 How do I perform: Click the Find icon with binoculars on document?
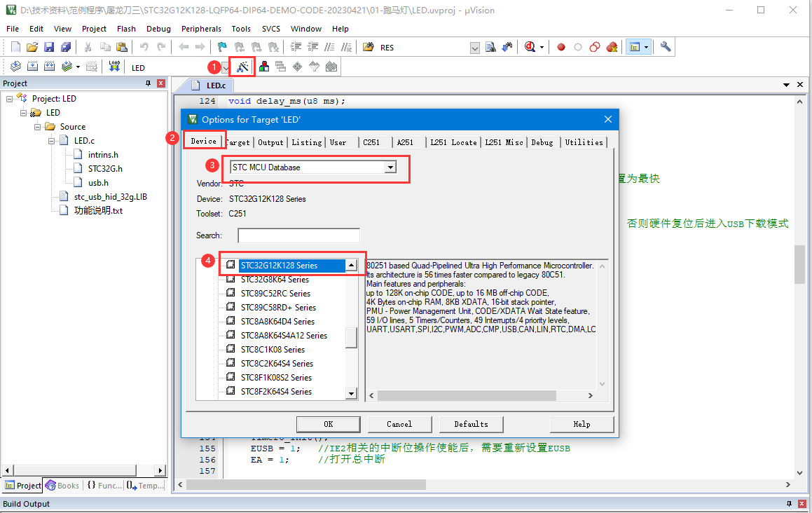click(x=490, y=47)
